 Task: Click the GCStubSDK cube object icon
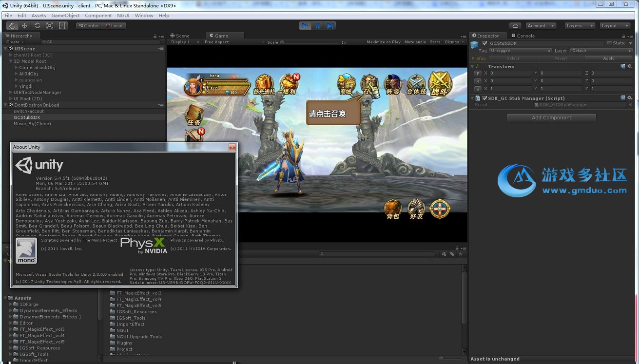point(475,44)
